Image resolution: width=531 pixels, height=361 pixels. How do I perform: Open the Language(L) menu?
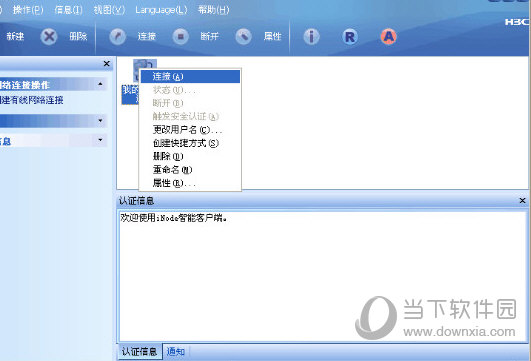(161, 10)
